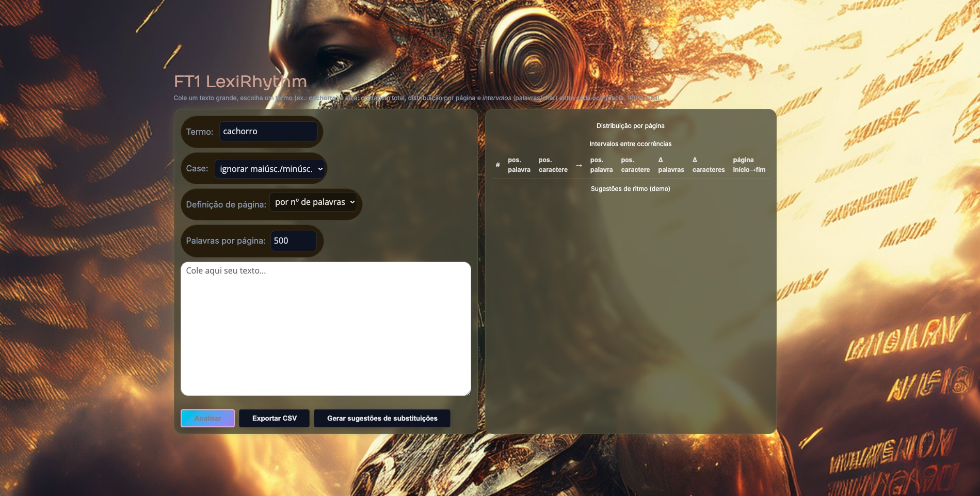The width and height of the screenshot is (980, 496).
Task: Select the Δ palavras column header
Action: pyautogui.click(x=671, y=165)
